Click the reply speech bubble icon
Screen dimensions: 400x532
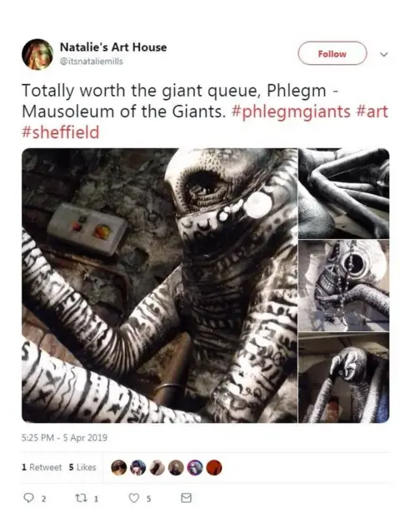[28, 498]
